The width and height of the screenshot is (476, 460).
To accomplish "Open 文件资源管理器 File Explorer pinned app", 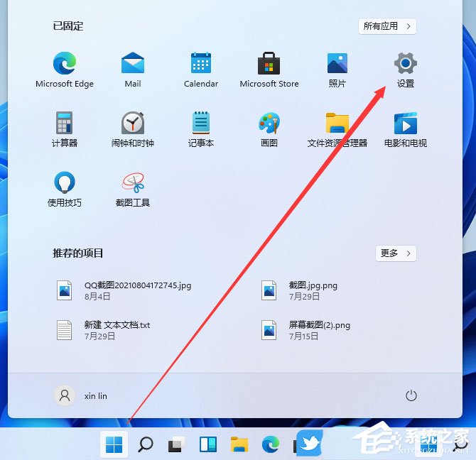I will click(x=337, y=129).
